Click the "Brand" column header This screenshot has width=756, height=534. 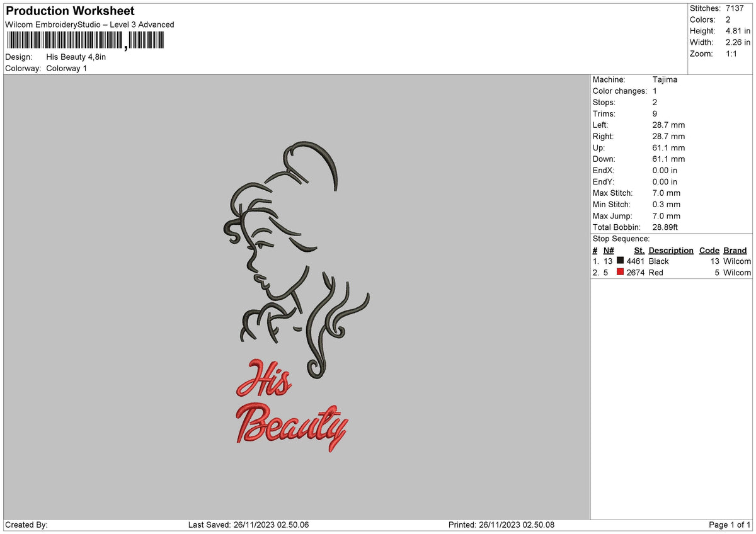pyautogui.click(x=735, y=250)
